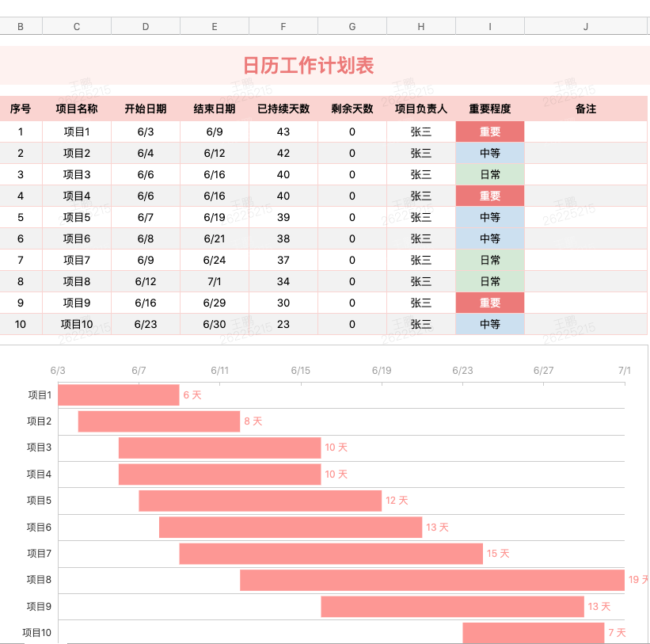Select column F header

[283, 27]
